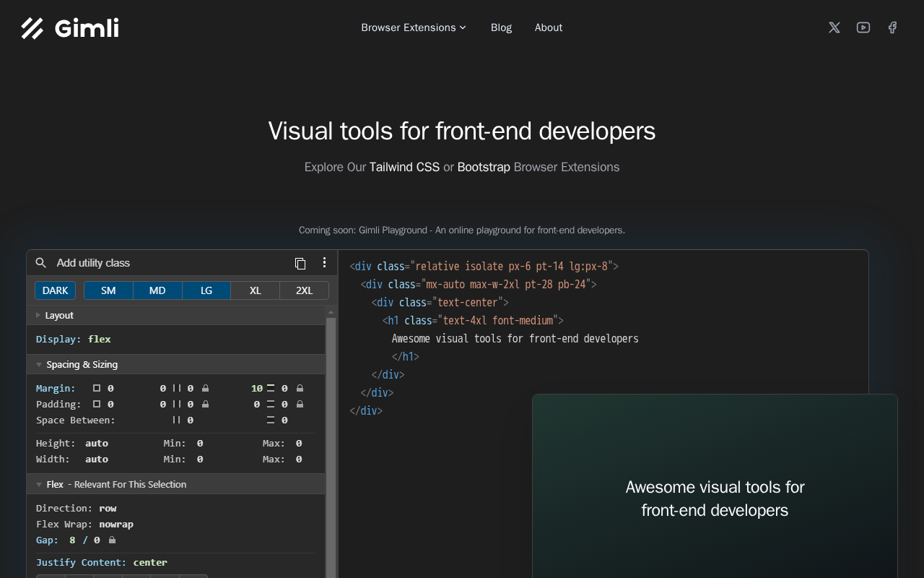
Task: Click the properties panel vertical scrollbar
Action: [331, 433]
